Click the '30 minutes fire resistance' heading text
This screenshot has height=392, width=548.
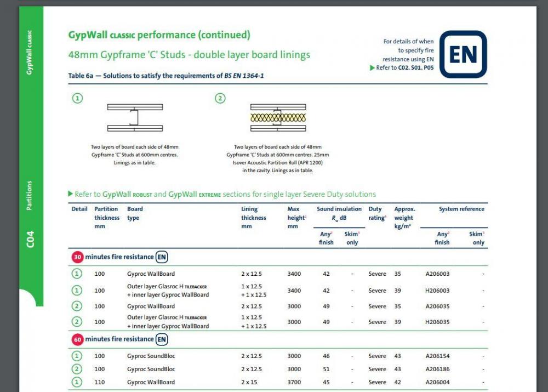pyautogui.click(x=119, y=257)
